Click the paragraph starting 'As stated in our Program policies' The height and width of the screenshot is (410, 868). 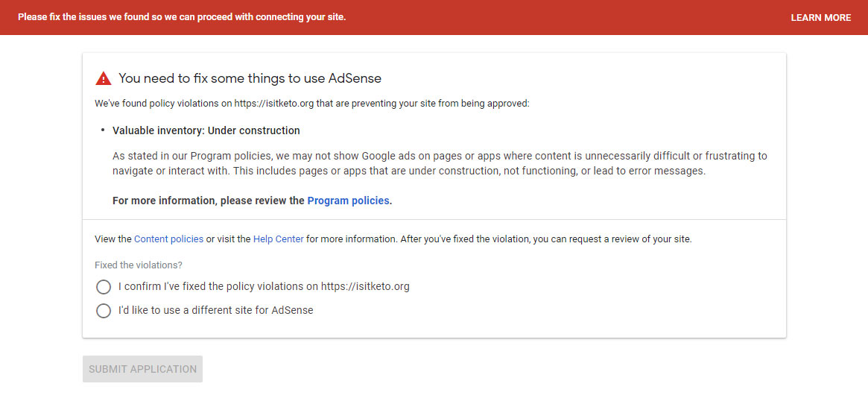tap(440, 163)
